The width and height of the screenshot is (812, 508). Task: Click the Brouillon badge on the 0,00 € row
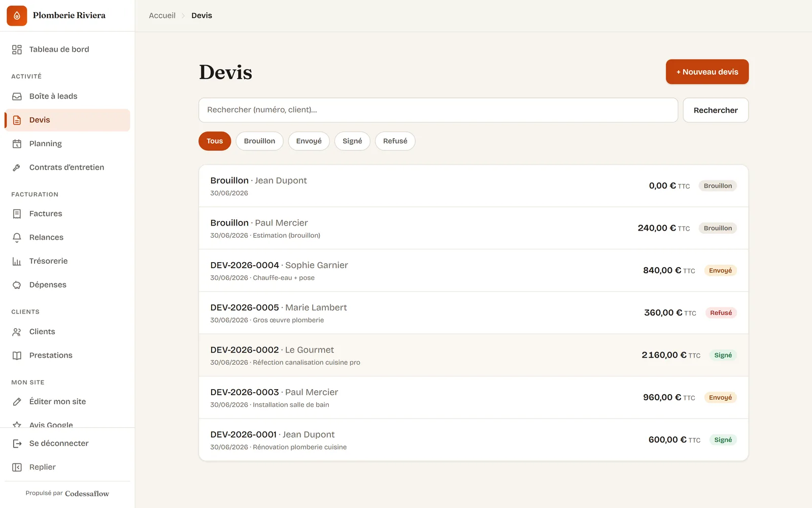[718, 186]
